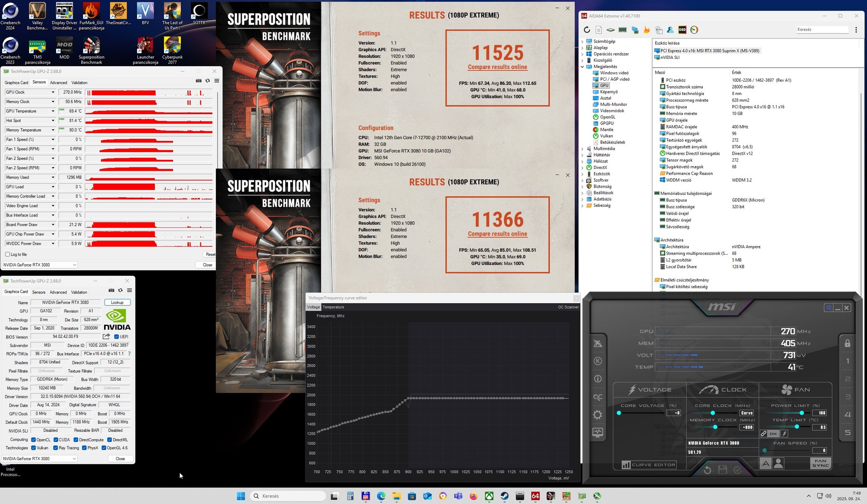Open the Afterburner OC Scanner icon

coord(598,397)
